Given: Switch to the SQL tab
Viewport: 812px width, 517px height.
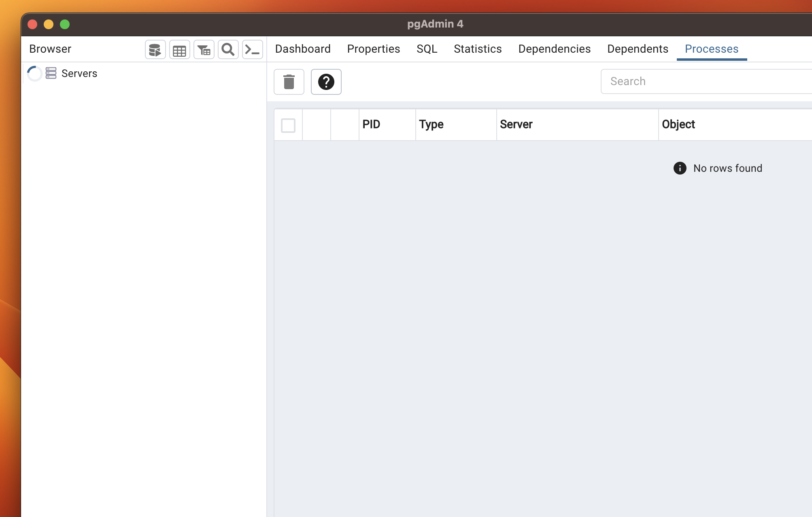Looking at the screenshot, I should coord(427,49).
